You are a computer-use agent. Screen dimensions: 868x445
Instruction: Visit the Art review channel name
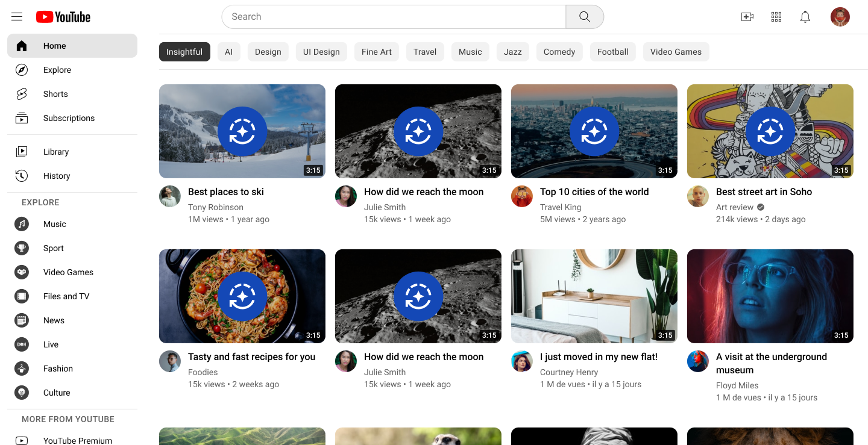[x=735, y=207]
